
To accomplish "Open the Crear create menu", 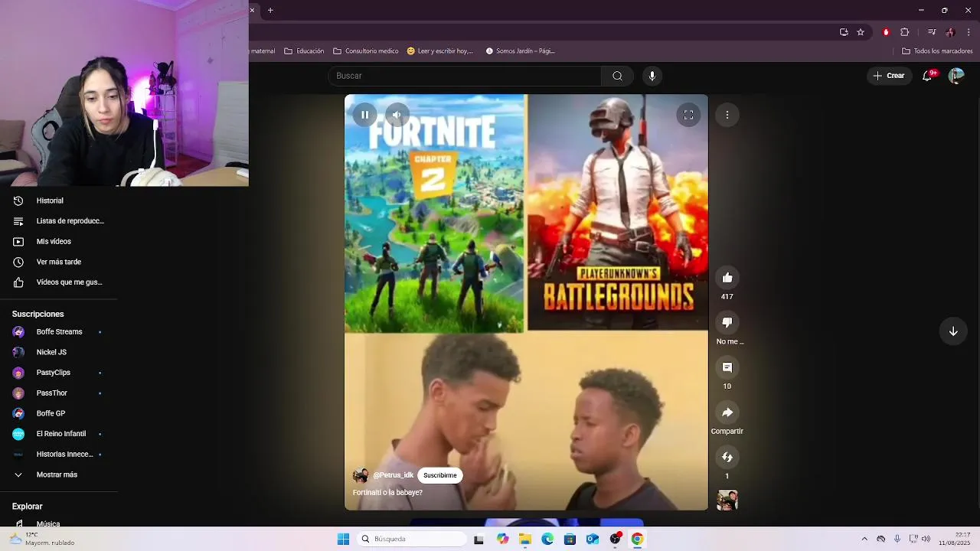I will [888, 76].
